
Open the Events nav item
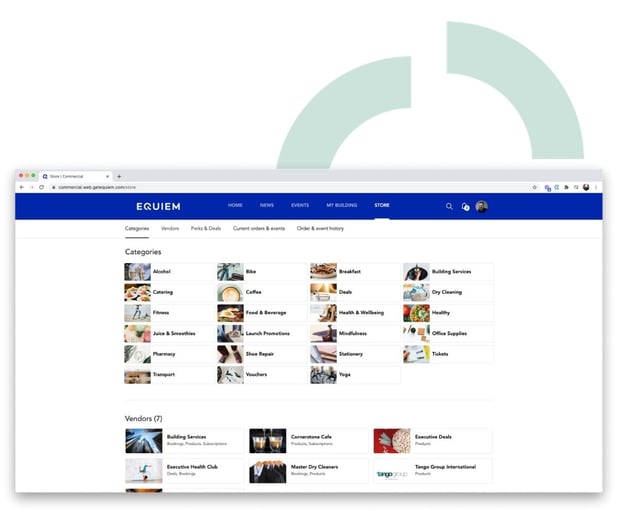pyautogui.click(x=299, y=205)
